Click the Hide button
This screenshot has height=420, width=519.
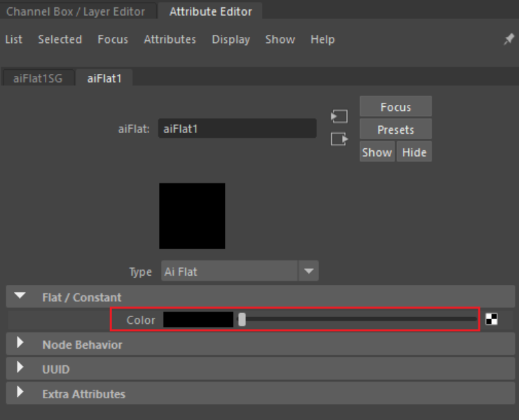[414, 152]
